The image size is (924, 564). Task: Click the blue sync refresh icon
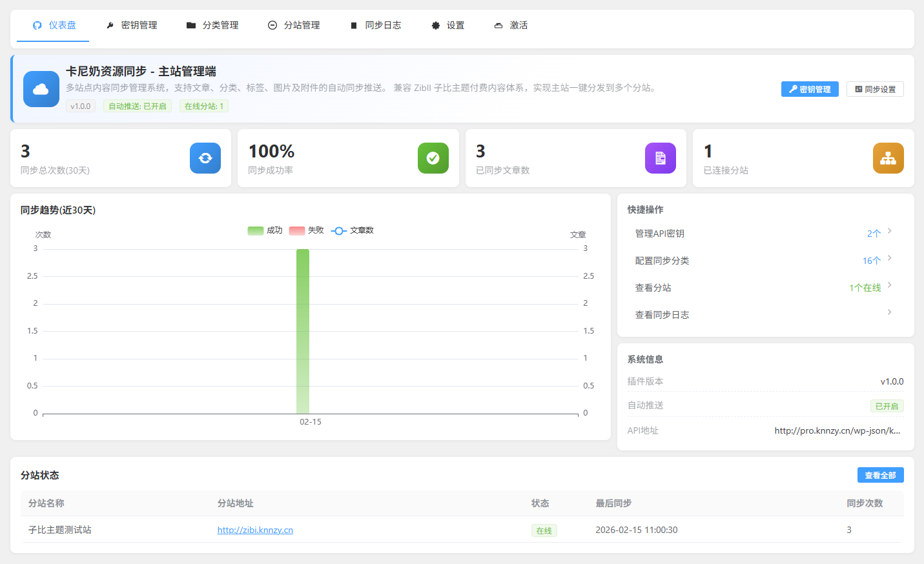pos(205,158)
